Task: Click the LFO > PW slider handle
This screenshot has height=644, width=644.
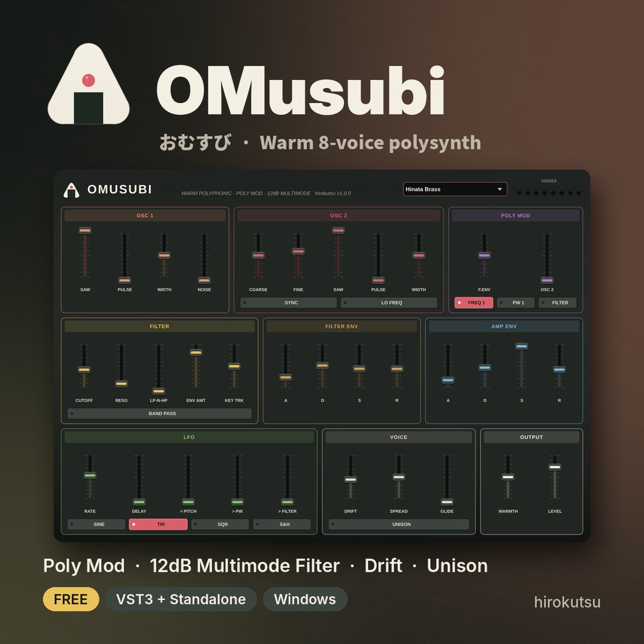Action: pyautogui.click(x=237, y=502)
